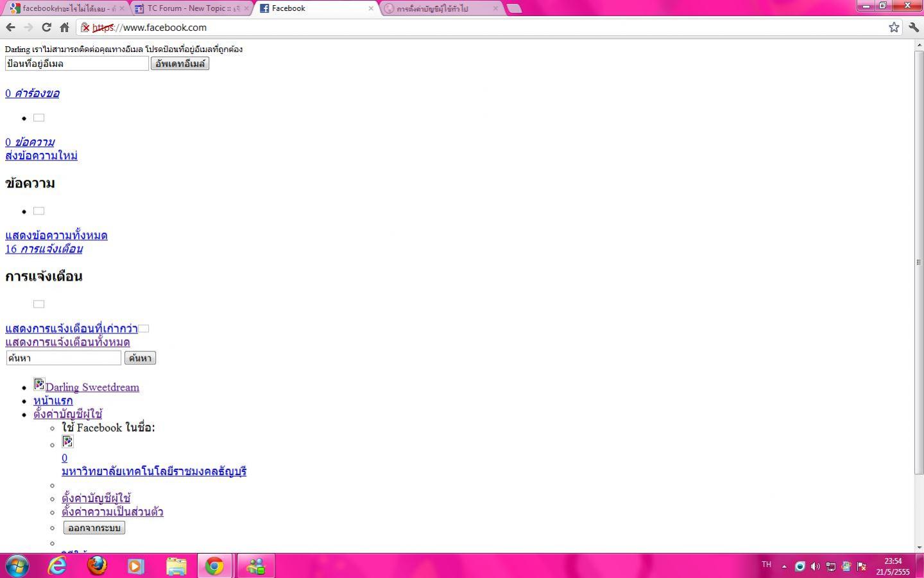Reload the Facebook page
The image size is (924, 578).
coord(46,28)
